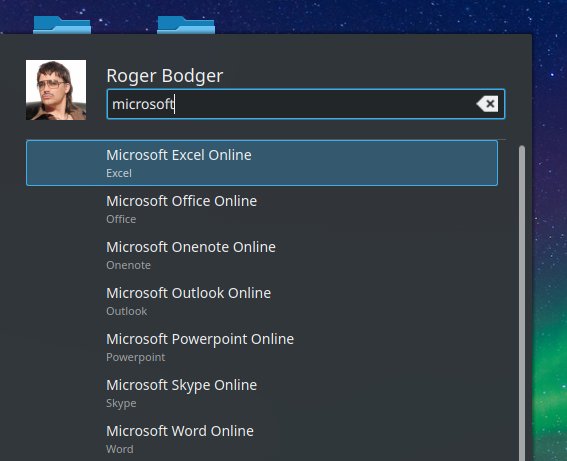Open the right desktop folder

(186, 25)
